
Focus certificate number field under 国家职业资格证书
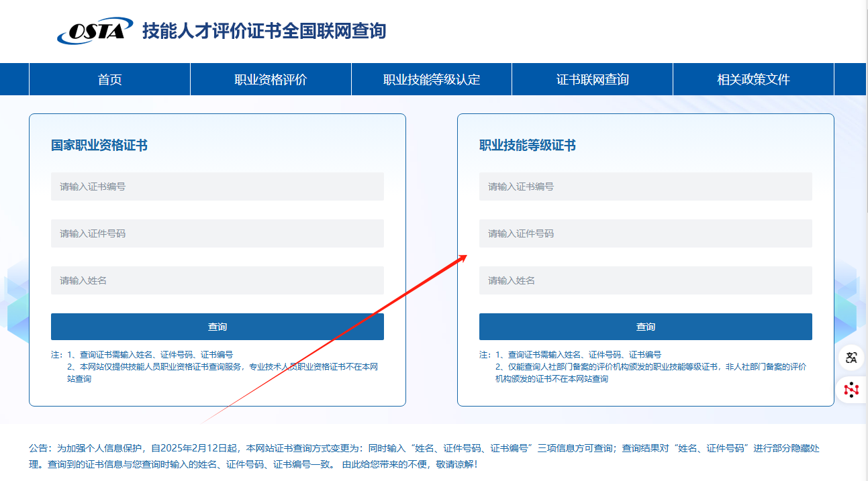[x=217, y=186]
